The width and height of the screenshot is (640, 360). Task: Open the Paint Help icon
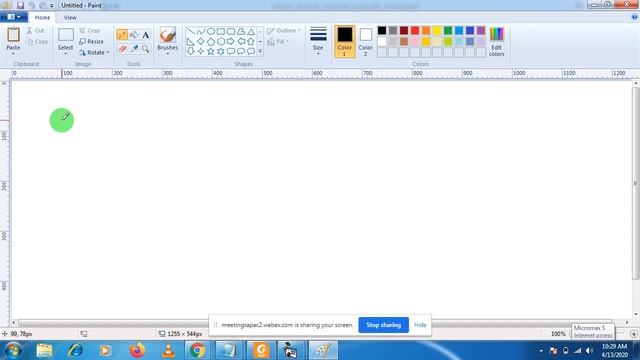[x=634, y=17]
